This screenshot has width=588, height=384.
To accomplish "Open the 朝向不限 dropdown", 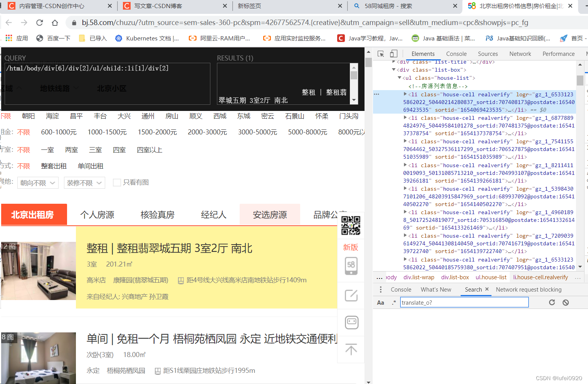I will [37, 183].
